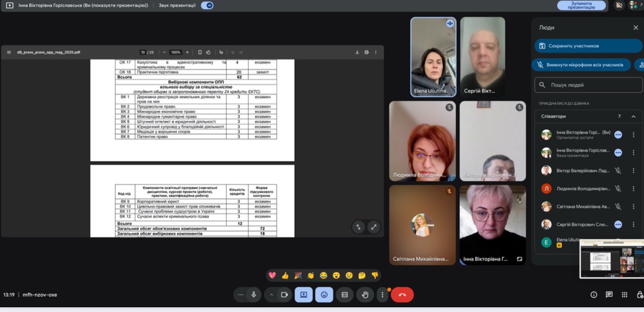
Task: Toggle the emoji reactions bar
Action: tap(324, 295)
